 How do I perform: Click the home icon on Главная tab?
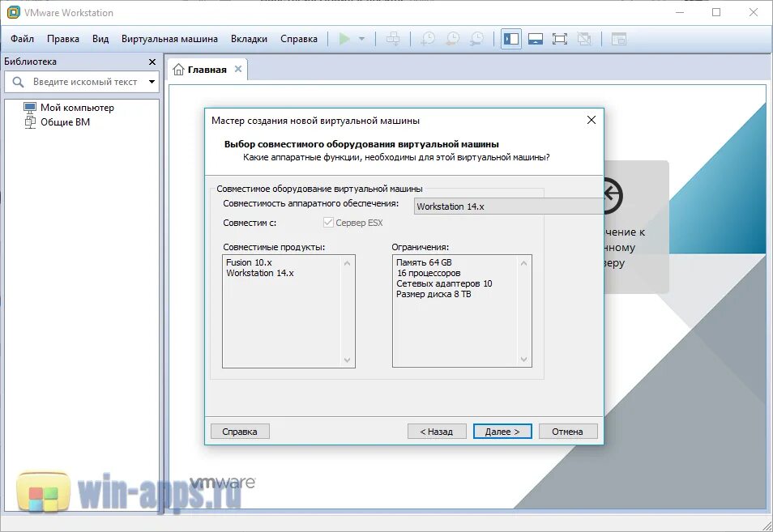point(178,70)
